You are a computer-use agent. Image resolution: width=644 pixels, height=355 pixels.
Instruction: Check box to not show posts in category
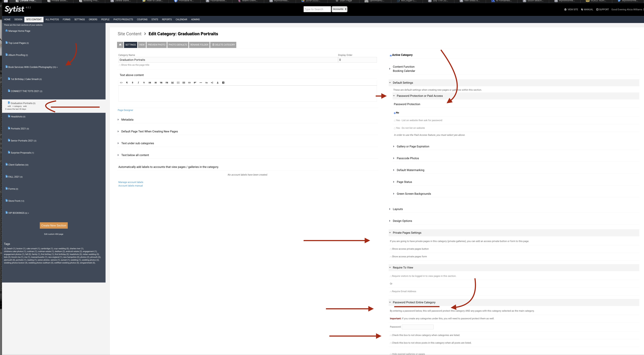391,343
